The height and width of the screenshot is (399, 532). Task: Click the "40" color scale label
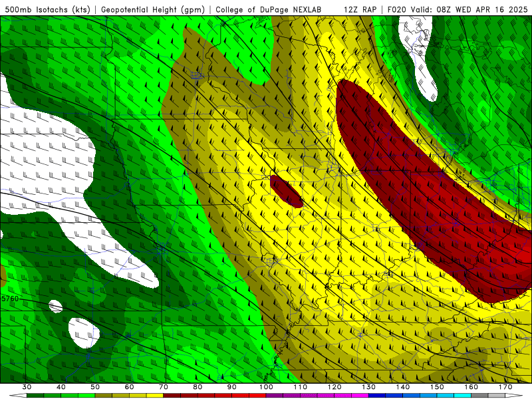[61, 387]
